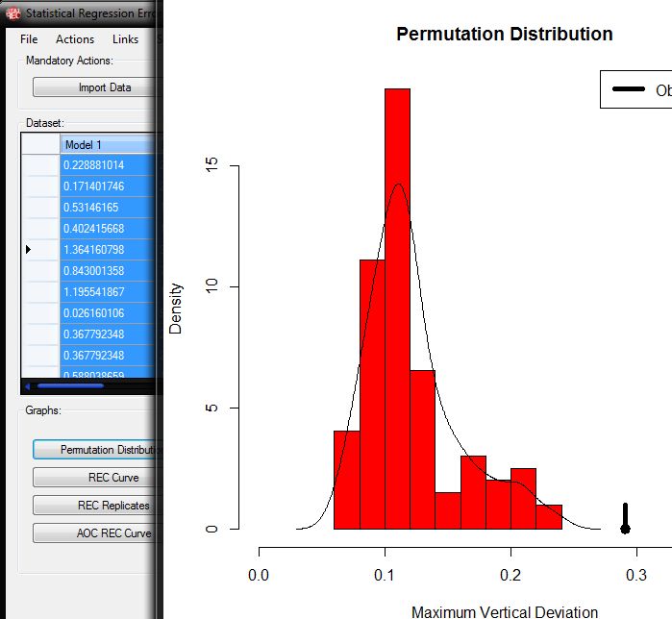Viewport: 672px width, 619px height.
Task: Click the tallest red histogram bar
Action: [397, 309]
